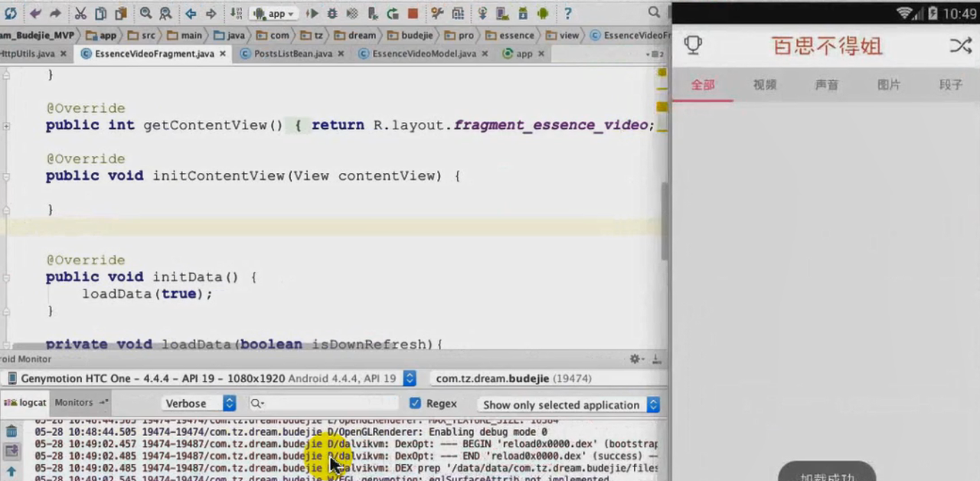The height and width of the screenshot is (481, 980).
Task: Click the Redo arrow in the toolbar
Action: 55,13
